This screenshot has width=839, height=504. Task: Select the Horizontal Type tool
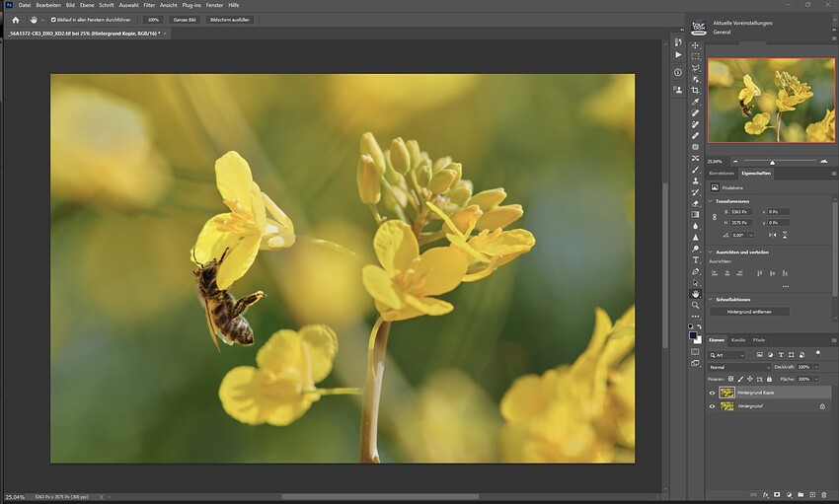(695, 259)
